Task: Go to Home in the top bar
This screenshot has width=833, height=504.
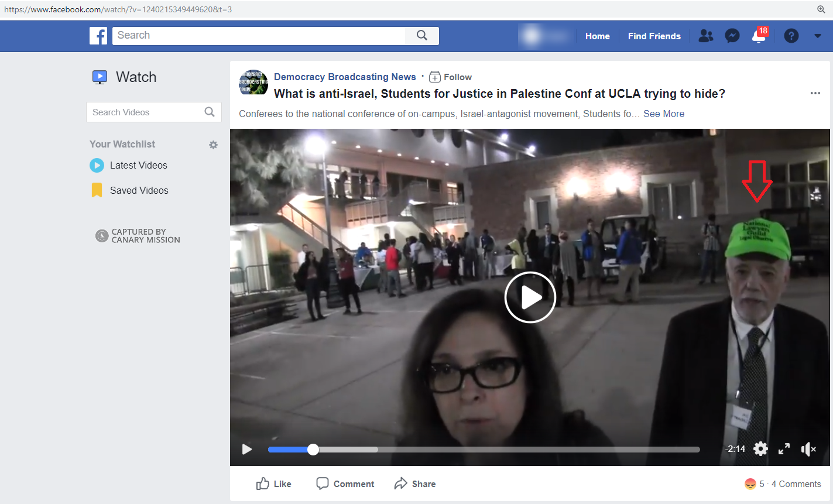Action: click(x=597, y=36)
